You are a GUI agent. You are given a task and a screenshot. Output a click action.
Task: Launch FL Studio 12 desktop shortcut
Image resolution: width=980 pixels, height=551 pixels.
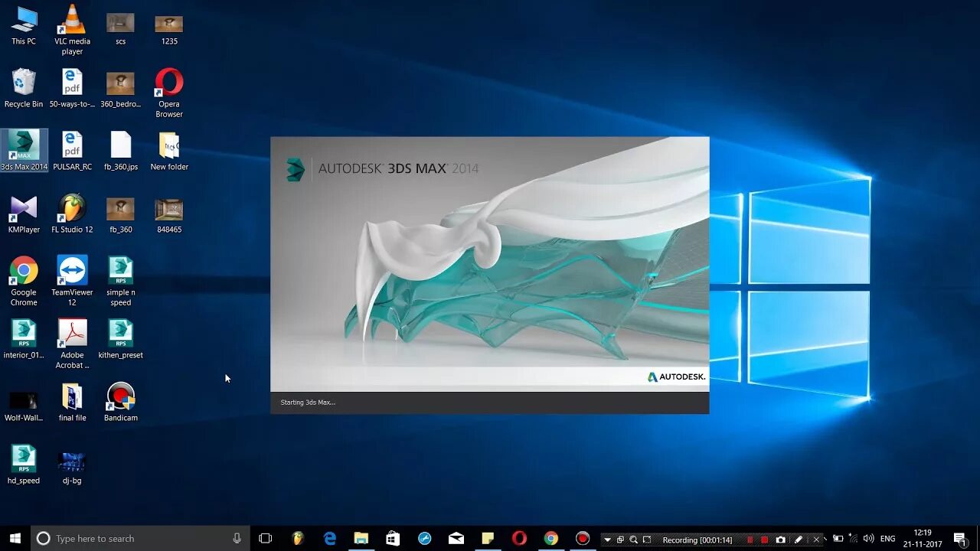pyautogui.click(x=72, y=214)
